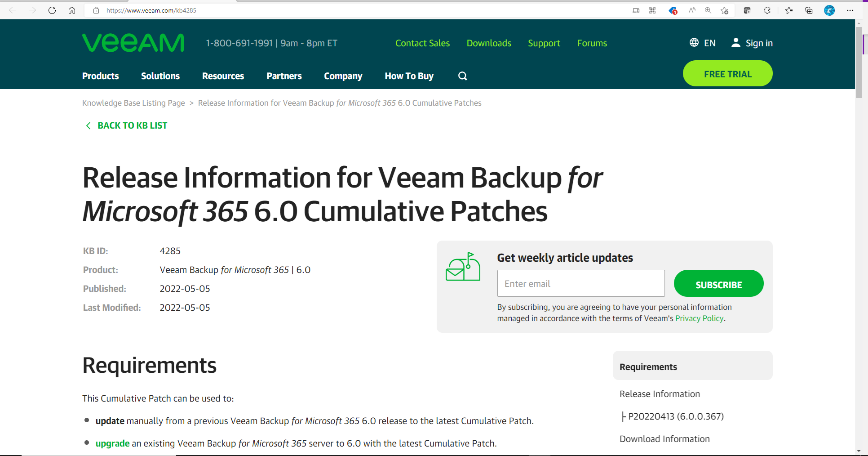Click the SUBSCRIBE button

point(719,283)
